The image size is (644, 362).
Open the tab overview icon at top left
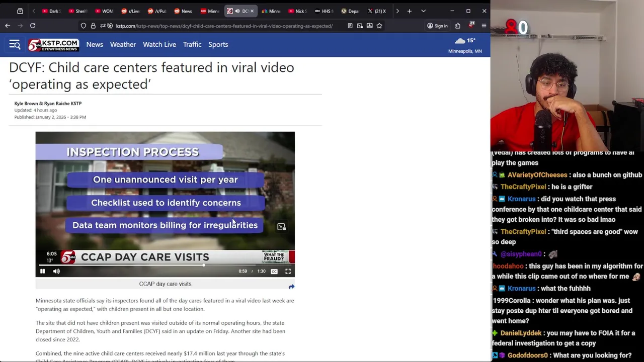tap(20, 11)
